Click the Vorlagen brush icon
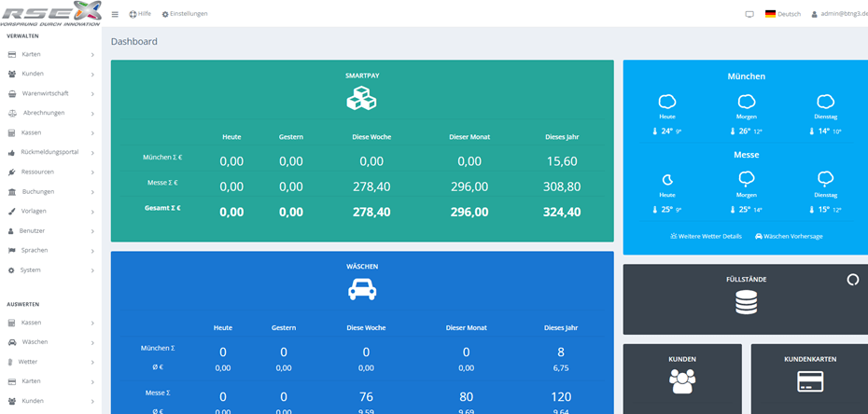This screenshot has height=414, width=868. tap(11, 211)
